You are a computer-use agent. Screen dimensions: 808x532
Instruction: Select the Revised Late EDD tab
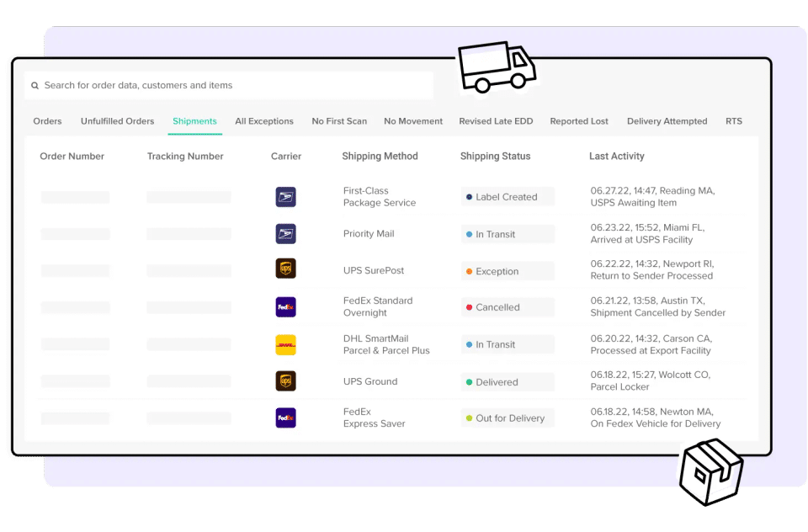(x=496, y=121)
